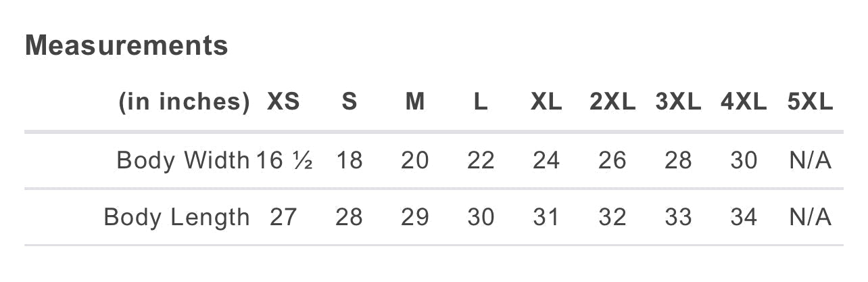Viewport: 868px width, 282px height.
Task: Select the 4XL size column header
Action: [x=744, y=102]
